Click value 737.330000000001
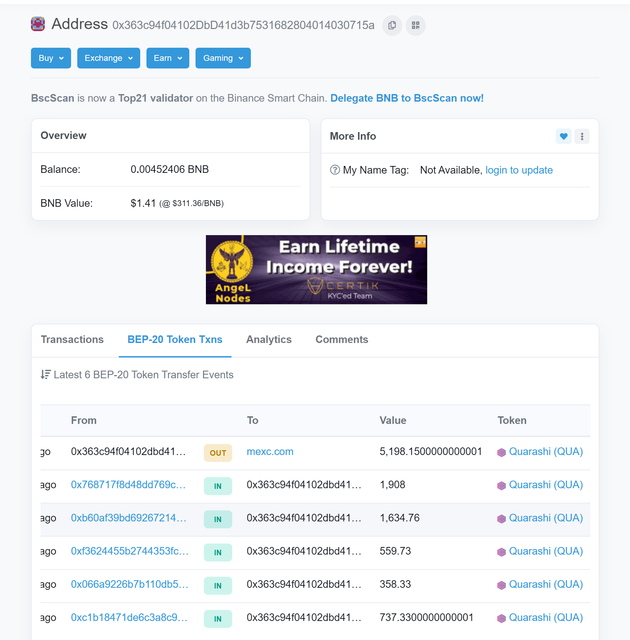Image resolution: width=630 pixels, height=640 pixels. pyautogui.click(x=426, y=617)
